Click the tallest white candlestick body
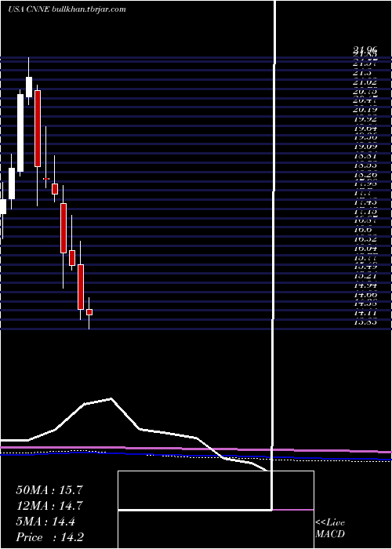 (20, 133)
